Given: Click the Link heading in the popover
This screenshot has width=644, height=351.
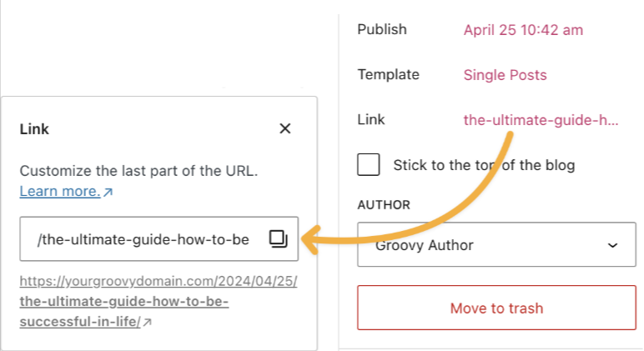Looking at the screenshot, I should (34, 129).
